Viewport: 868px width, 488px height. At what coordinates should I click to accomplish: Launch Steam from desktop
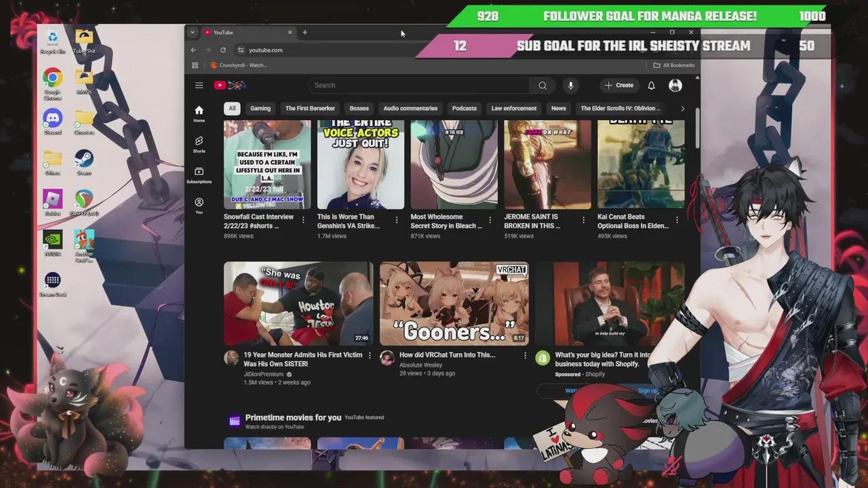(x=84, y=162)
